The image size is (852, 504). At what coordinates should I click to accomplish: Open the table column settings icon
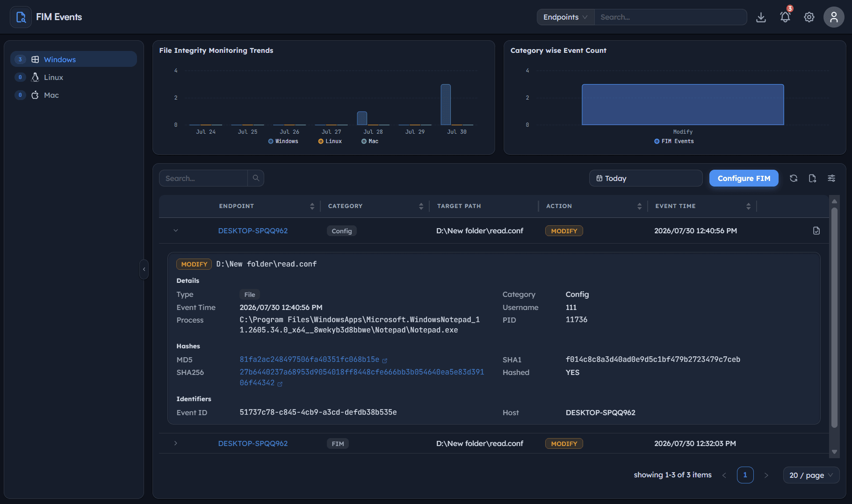coord(831,178)
